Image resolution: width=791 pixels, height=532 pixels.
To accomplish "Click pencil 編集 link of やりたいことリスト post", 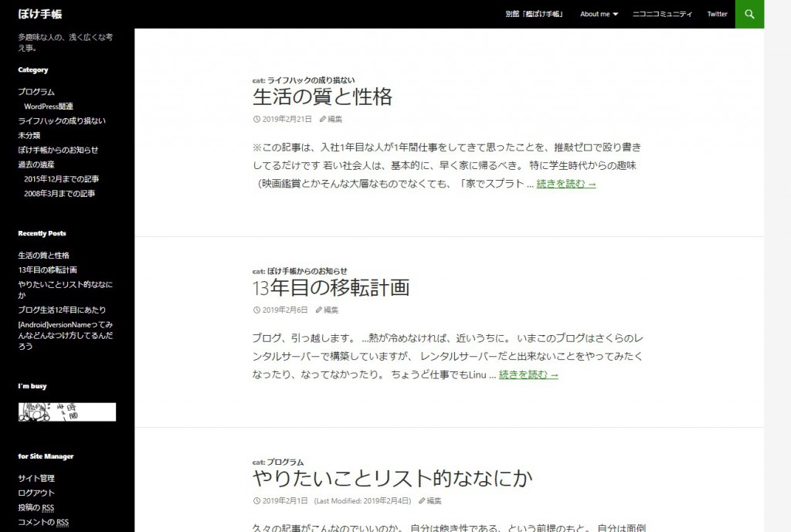I will (x=429, y=501).
